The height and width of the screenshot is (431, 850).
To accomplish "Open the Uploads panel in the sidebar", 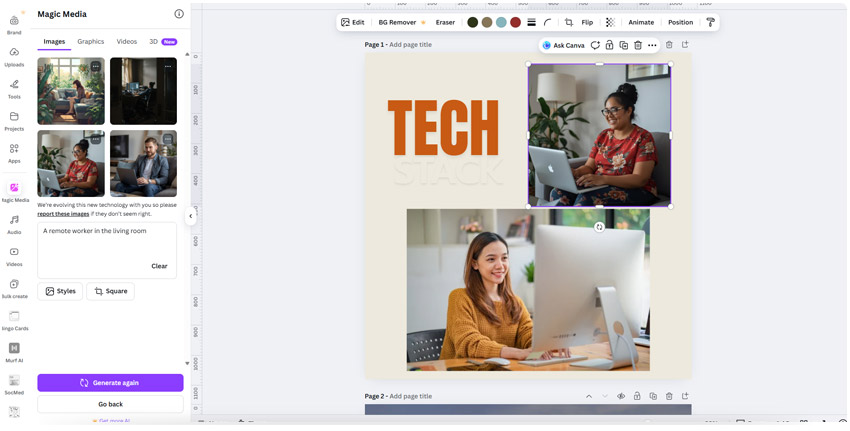I will [14, 57].
